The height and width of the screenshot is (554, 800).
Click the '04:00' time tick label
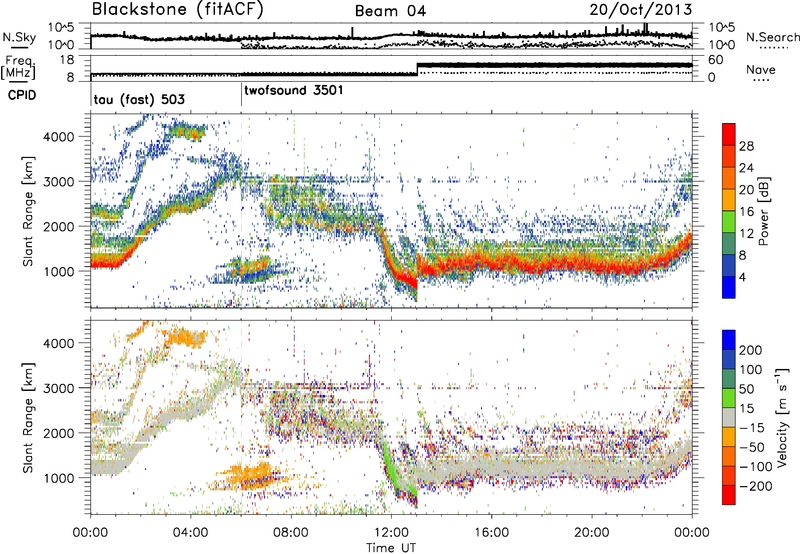pos(190,533)
